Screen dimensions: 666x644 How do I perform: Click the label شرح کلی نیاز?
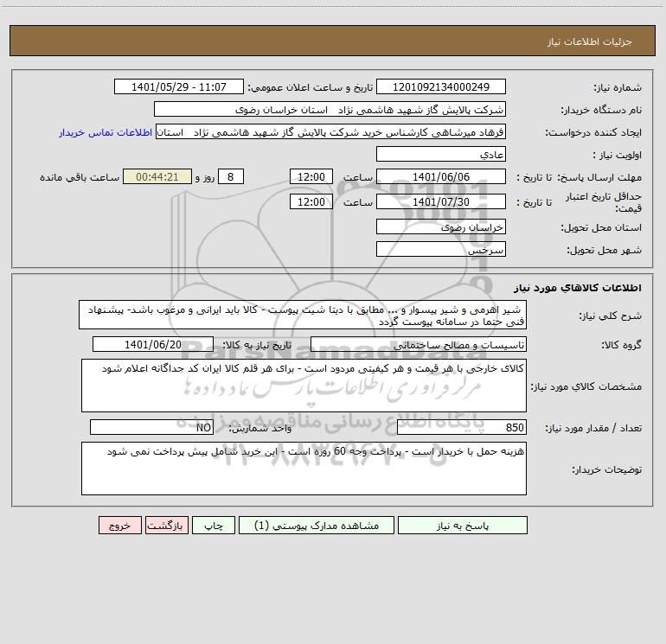611,316
